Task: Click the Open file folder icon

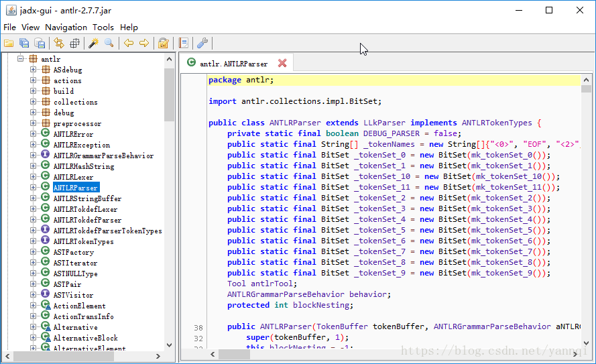Action: (x=9, y=44)
